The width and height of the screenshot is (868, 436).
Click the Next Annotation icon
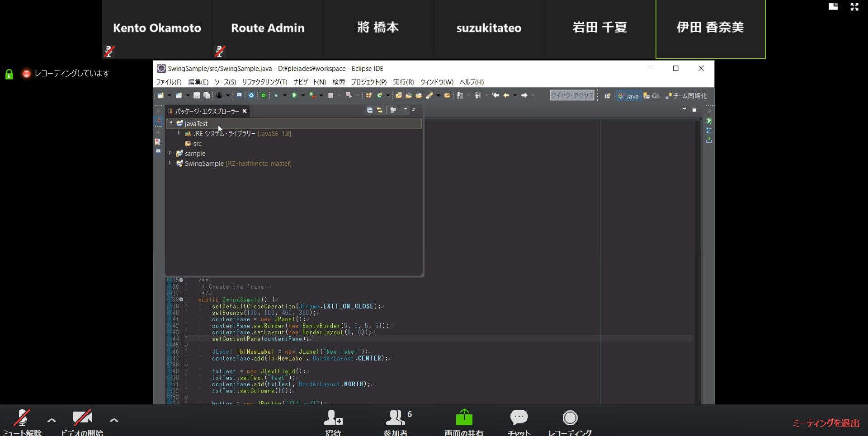pyautogui.click(x=460, y=95)
